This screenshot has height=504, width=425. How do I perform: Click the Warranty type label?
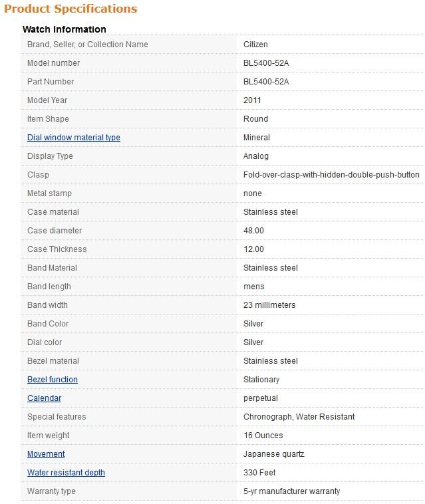click(x=51, y=492)
